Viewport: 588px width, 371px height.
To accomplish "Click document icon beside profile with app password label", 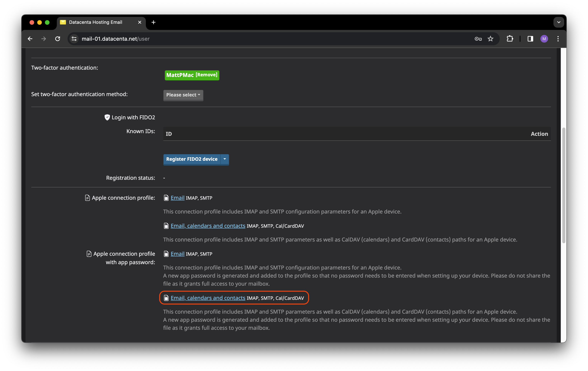I will coord(89,254).
